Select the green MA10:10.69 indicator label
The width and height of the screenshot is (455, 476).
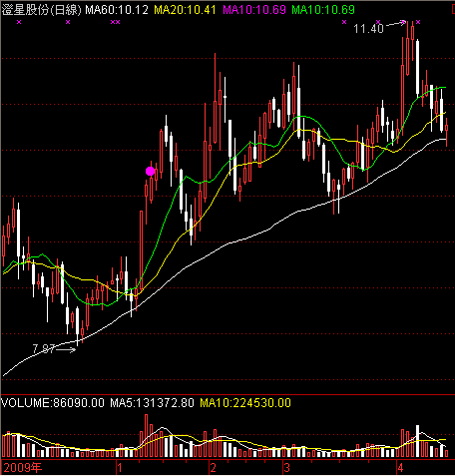[323, 10]
